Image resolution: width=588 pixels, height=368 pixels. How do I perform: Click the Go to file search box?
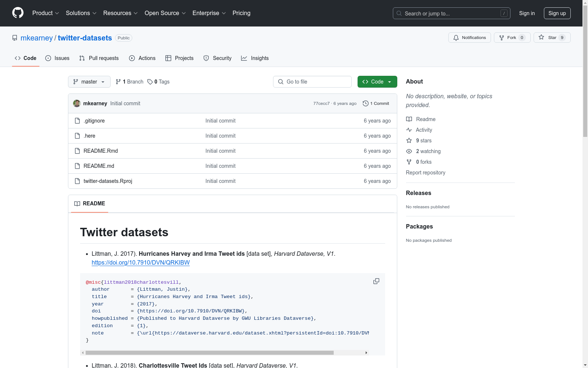click(312, 82)
